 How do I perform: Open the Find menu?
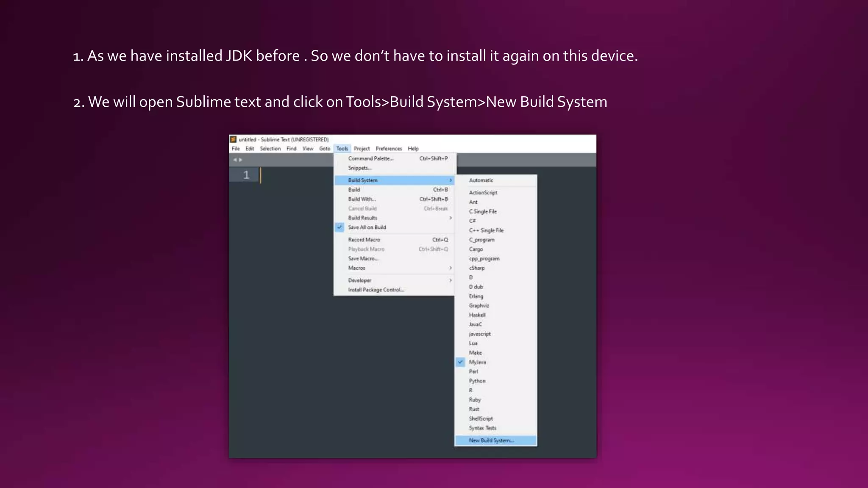click(x=291, y=149)
